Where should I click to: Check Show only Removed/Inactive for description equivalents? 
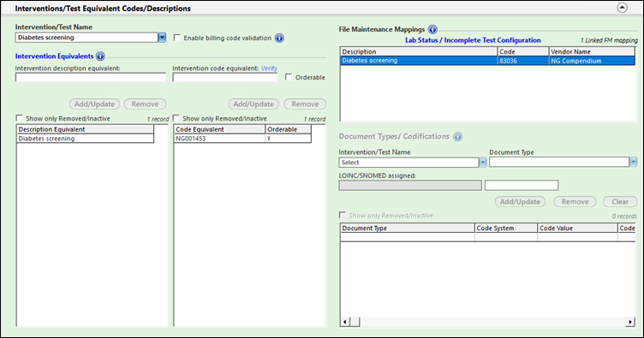coord(19,118)
